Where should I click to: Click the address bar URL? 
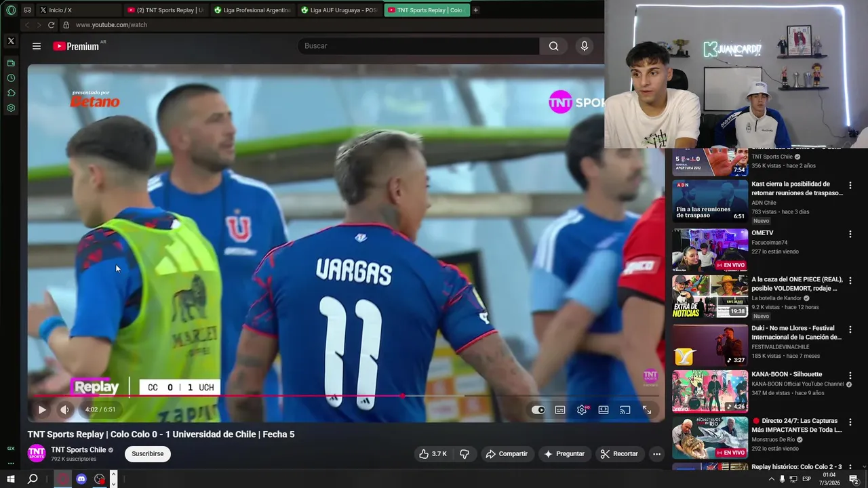pos(111,25)
